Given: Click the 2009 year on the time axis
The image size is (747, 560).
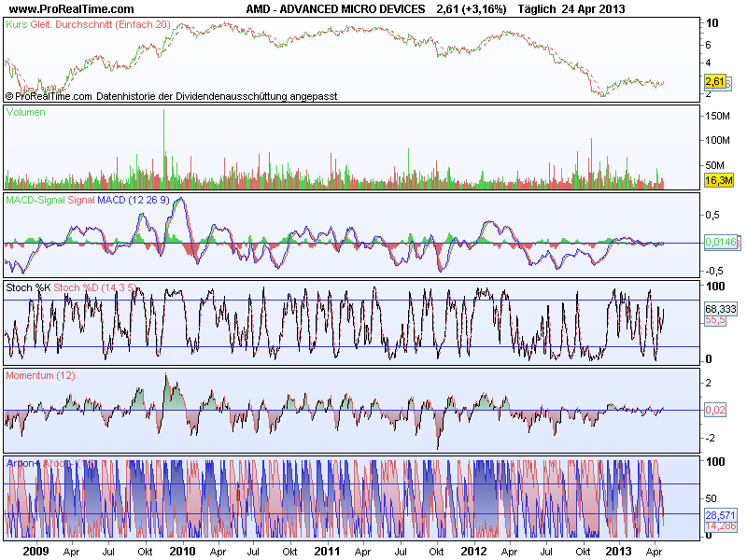Looking at the screenshot, I should pos(35,552).
